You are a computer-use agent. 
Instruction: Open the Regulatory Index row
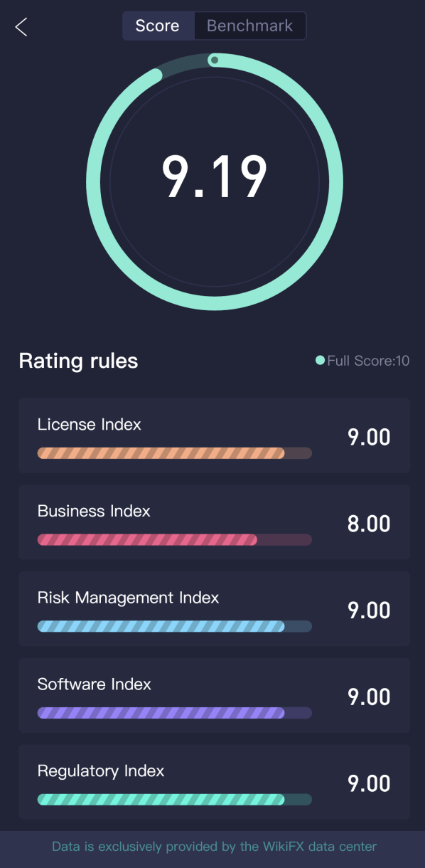tap(215, 782)
